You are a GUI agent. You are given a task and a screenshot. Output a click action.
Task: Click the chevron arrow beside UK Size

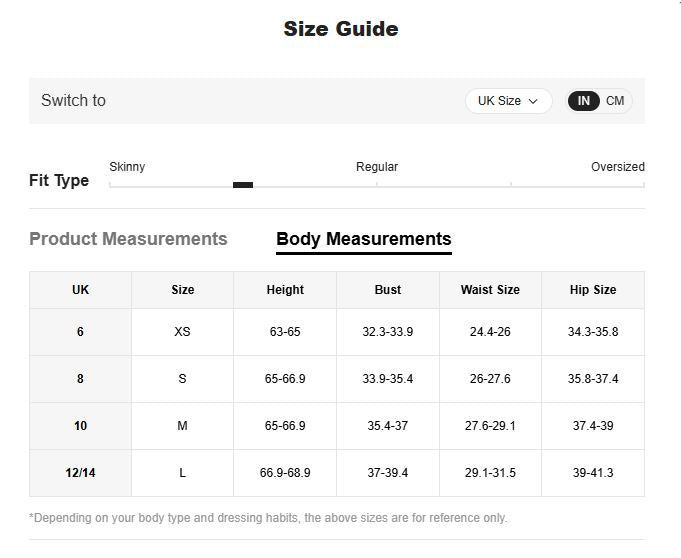(533, 102)
